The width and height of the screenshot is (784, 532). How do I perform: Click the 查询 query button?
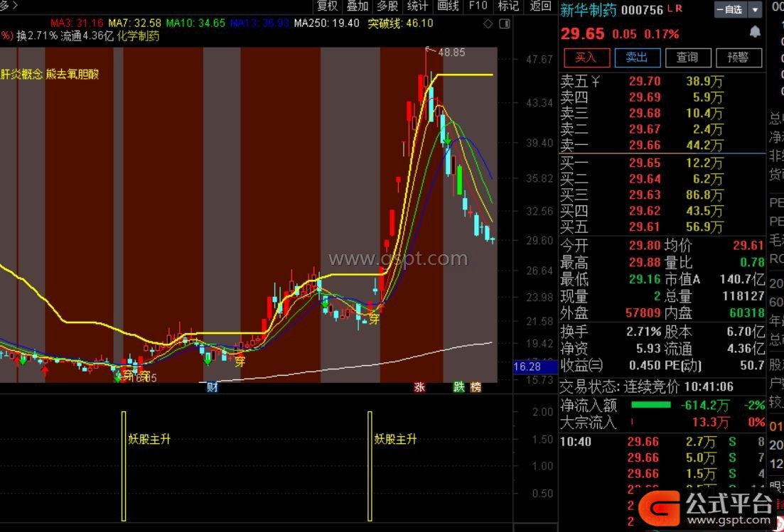688,58
